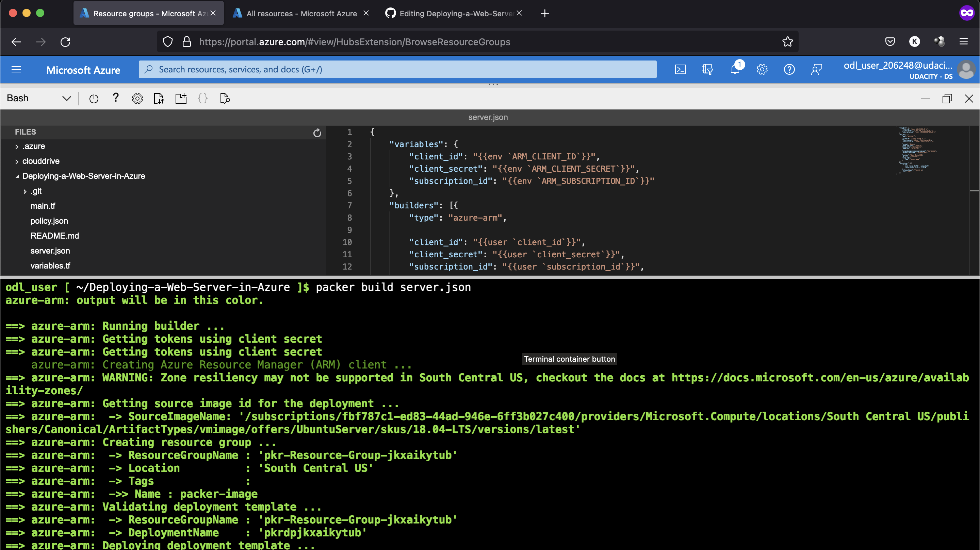Click the Open editor icon in Cloud Shell toolbar
The height and width of the screenshot is (550, 980).
coord(225,99)
